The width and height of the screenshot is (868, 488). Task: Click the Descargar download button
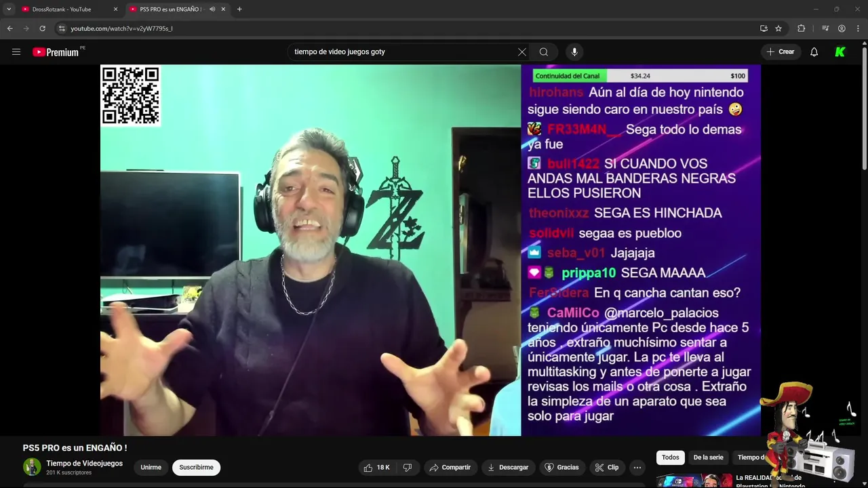click(x=508, y=467)
